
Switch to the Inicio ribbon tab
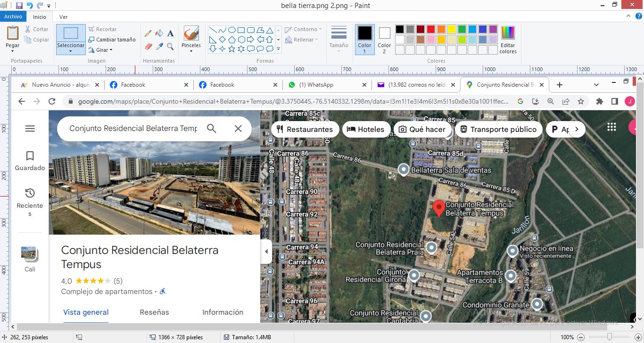(x=40, y=16)
